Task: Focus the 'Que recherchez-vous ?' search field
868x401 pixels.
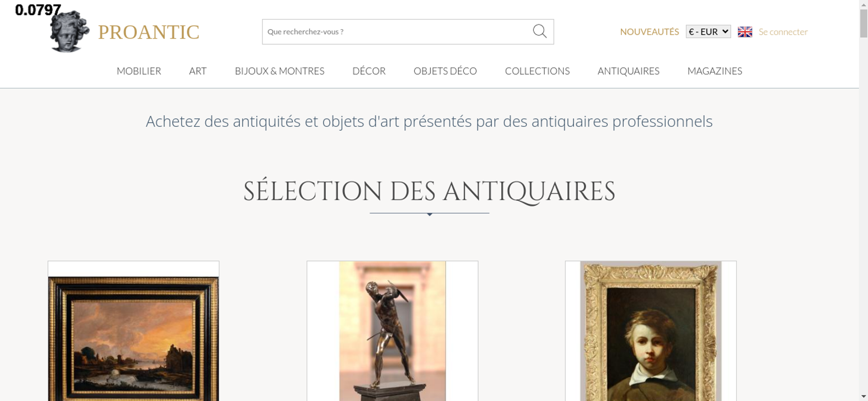Action: [397, 32]
